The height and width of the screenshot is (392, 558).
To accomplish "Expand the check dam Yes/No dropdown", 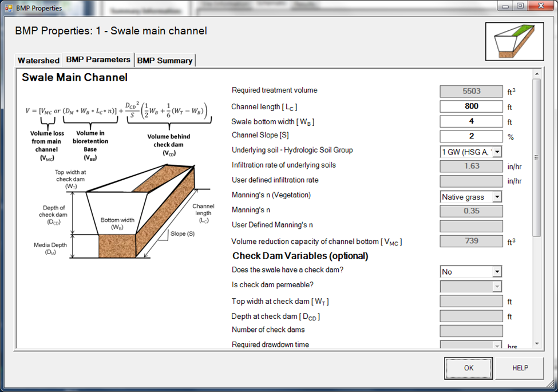I will click(497, 272).
